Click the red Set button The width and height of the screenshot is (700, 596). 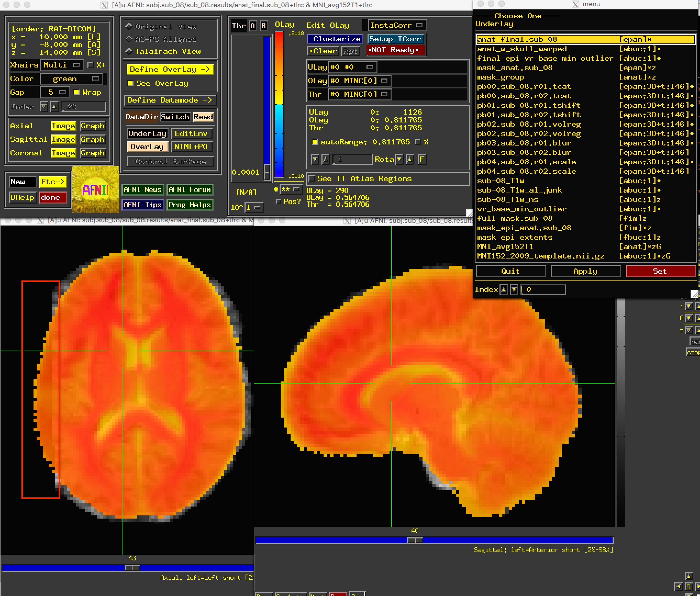click(660, 271)
